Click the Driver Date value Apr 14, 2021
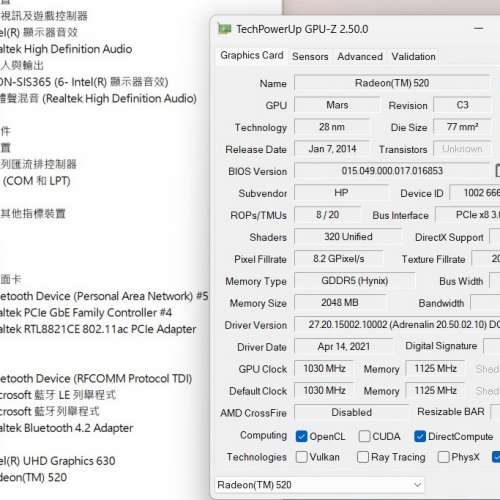Viewport: 500px width, 500px height. pos(343,347)
